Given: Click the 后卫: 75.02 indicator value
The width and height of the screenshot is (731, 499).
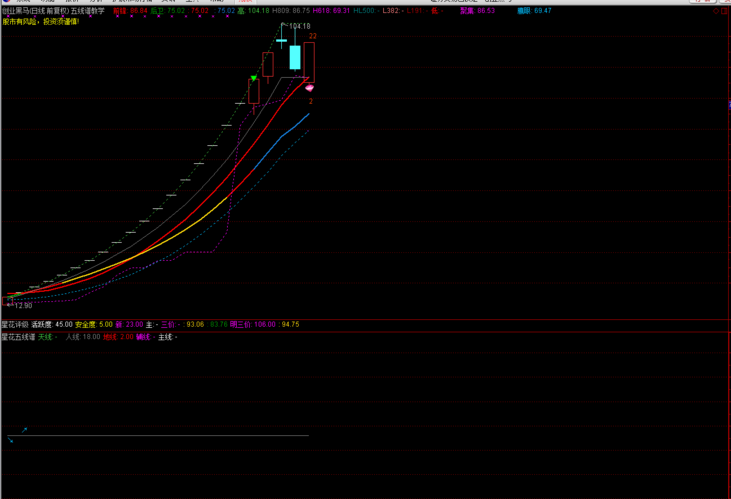Looking at the screenshot, I should [167, 11].
